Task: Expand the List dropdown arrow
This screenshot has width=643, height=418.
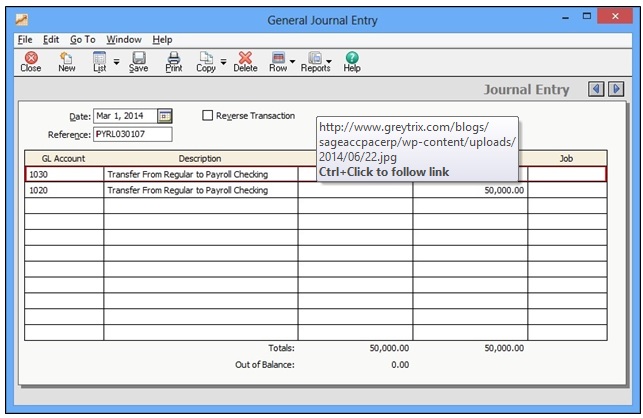Action: click(116, 62)
